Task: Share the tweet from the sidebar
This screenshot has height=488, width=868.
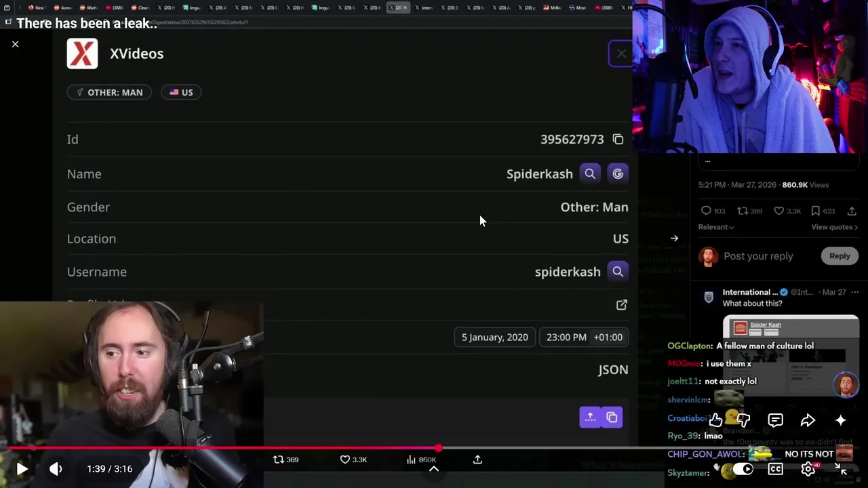Action: click(x=850, y=211)
